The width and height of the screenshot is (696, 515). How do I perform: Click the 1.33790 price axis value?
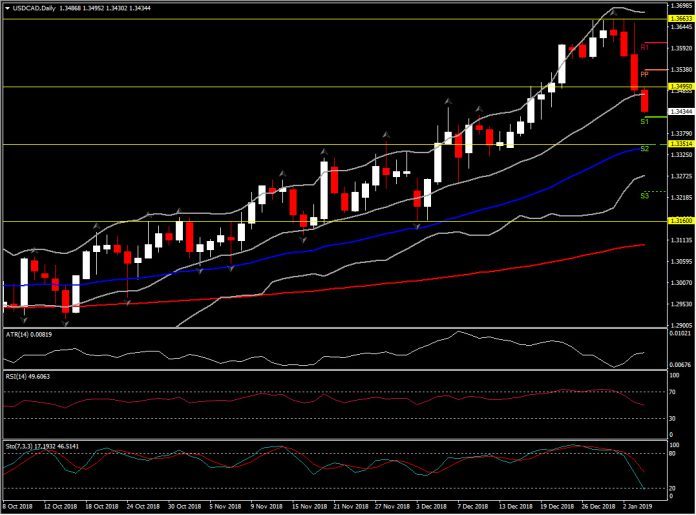click(681, 134)
